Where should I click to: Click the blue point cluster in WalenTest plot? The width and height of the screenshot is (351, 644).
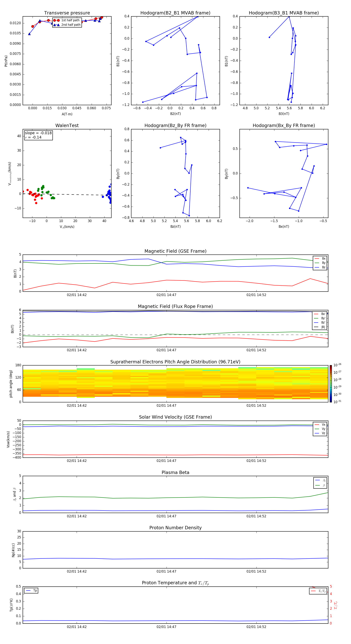point(109,194)
